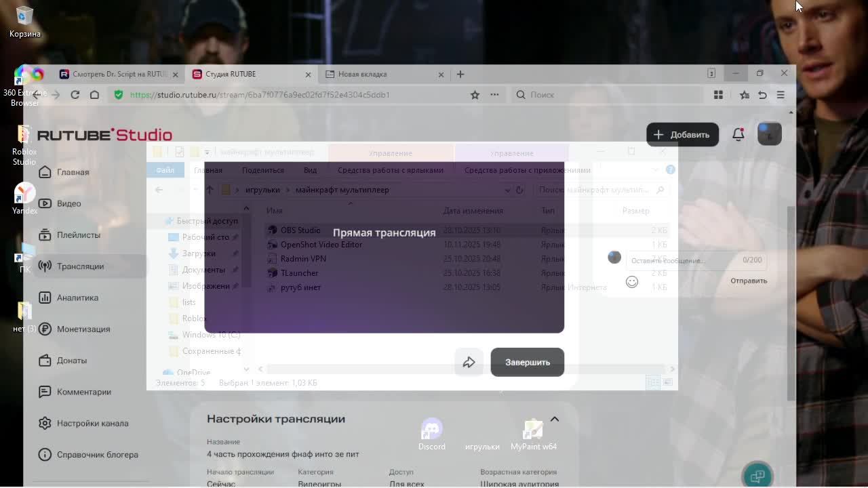Select the Radmin VPN file row
Screen dimensions: 868x488
(468, 259)
